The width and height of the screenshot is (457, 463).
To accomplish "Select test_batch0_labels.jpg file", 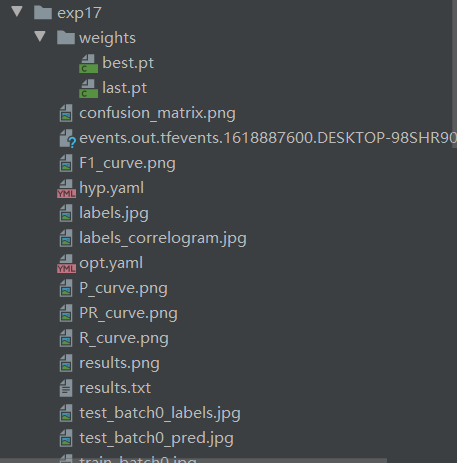I will (x=160, y=413).
